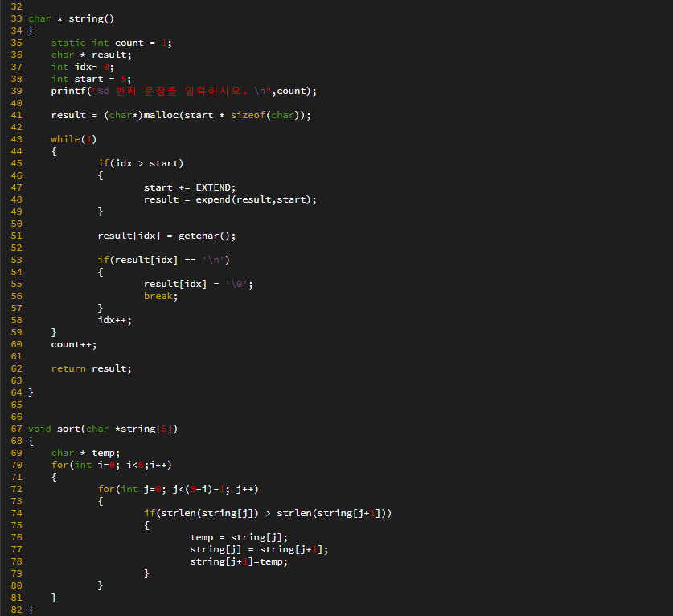The height and width of the screenshot is (616, 673).
Task: Click the 'static int count = 1;' line
Action: tap(112, 43)
